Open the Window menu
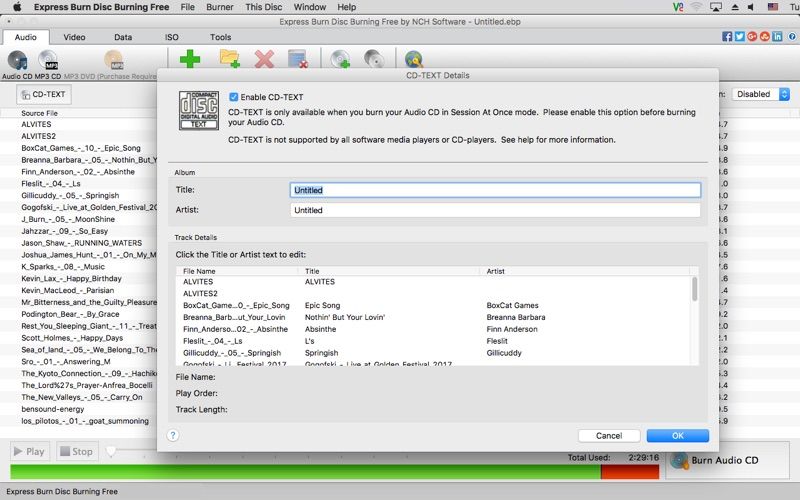 click(310, 7)
